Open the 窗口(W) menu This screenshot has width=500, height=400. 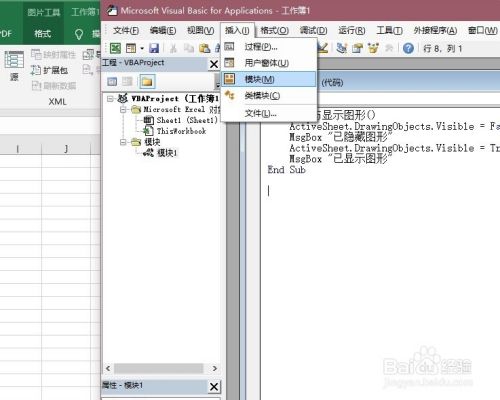pos(483,31)
